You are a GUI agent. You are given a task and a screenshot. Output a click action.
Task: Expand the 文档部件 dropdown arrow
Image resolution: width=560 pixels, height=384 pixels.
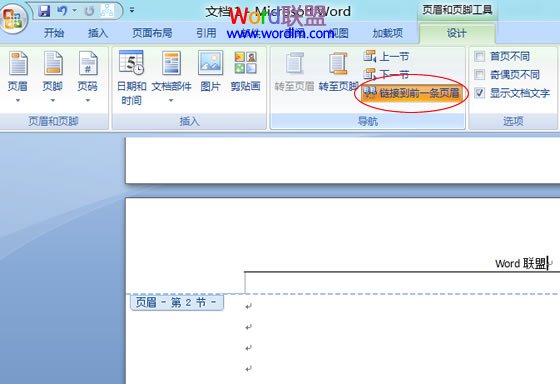171,101
